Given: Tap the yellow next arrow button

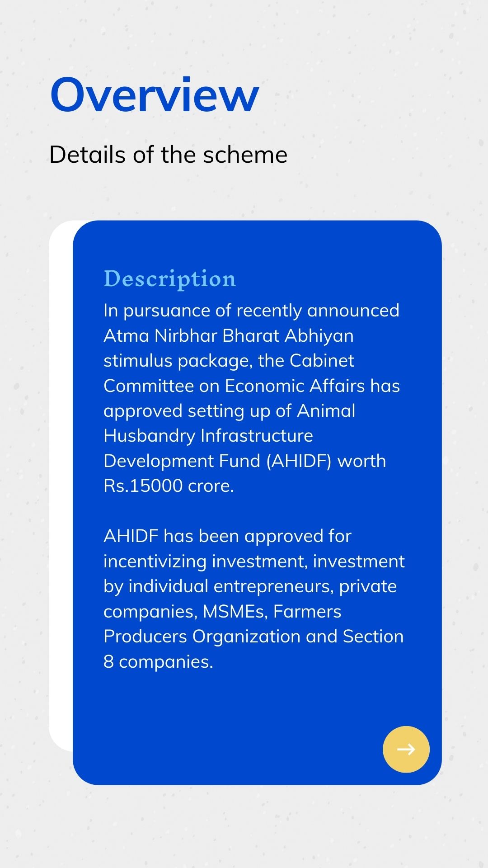Looking at the screenshot, I should 406,749.
